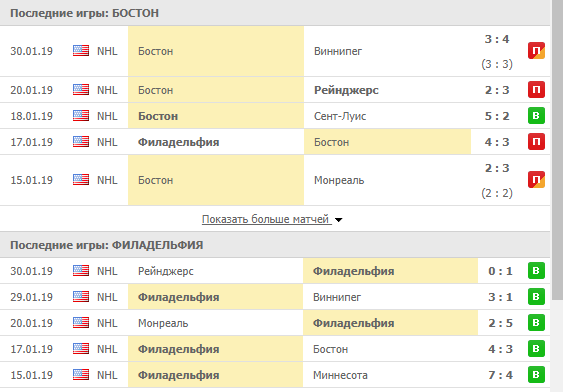Click 'Последние игры: БОСТОН' section header
The width and height of the screenshot is (563, 392).
coord(84,13)
